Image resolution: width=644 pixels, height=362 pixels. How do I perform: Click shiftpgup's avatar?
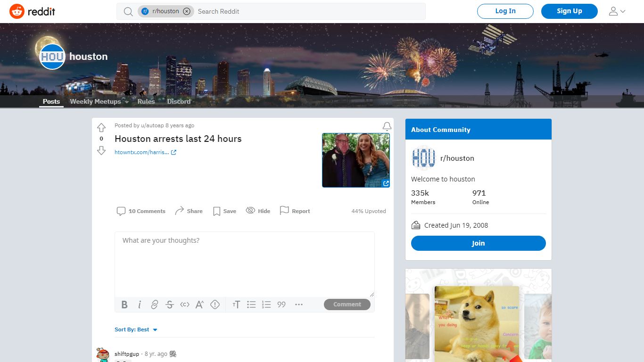click(103, 355)
